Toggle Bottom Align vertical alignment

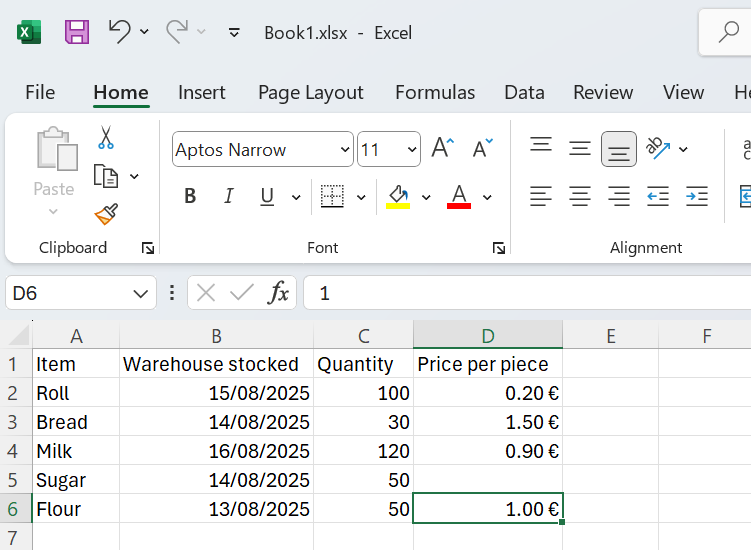619,149
